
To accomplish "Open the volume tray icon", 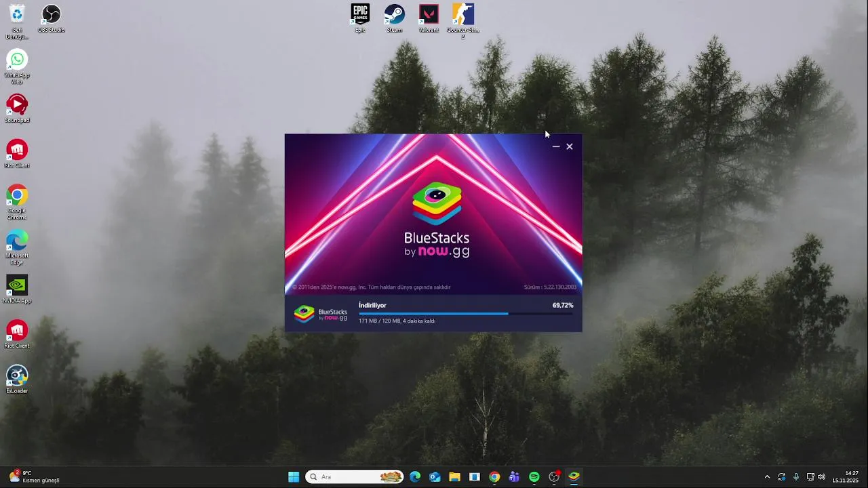I will point(821,477).
